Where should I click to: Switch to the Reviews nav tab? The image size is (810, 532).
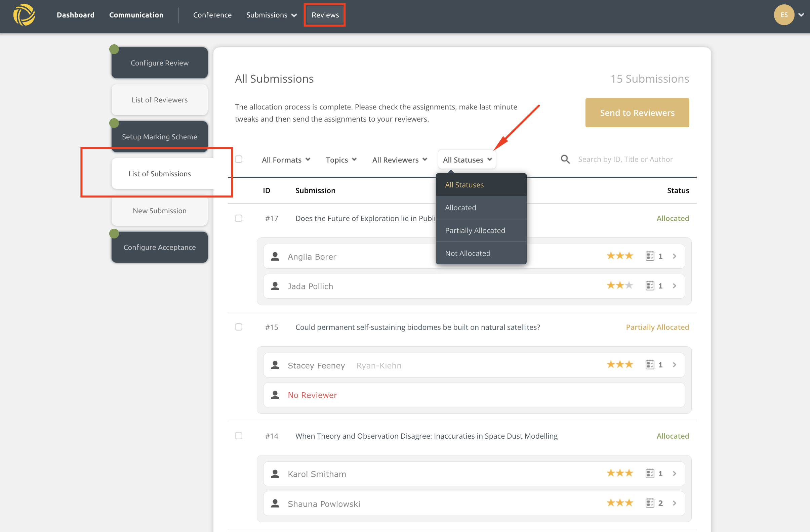[325, 15]
